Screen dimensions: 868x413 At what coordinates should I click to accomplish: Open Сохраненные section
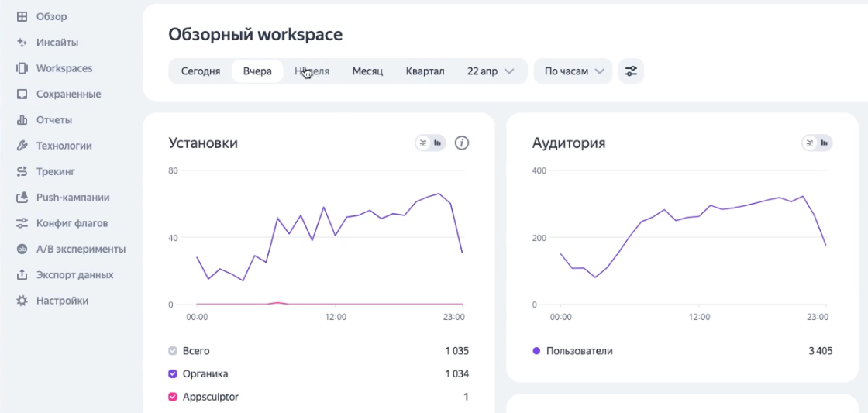69,94
